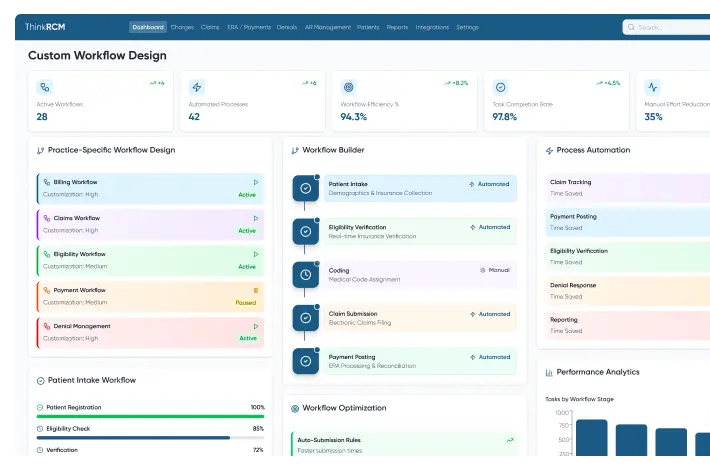Switch to Integrations tab
Viewport: 710px width, 470px height.
coord(432,27)
